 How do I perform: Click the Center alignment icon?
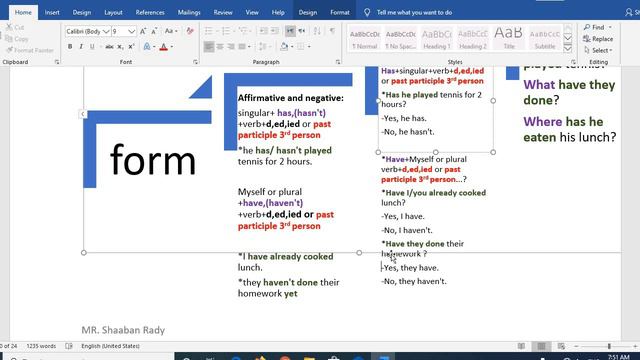220,47
